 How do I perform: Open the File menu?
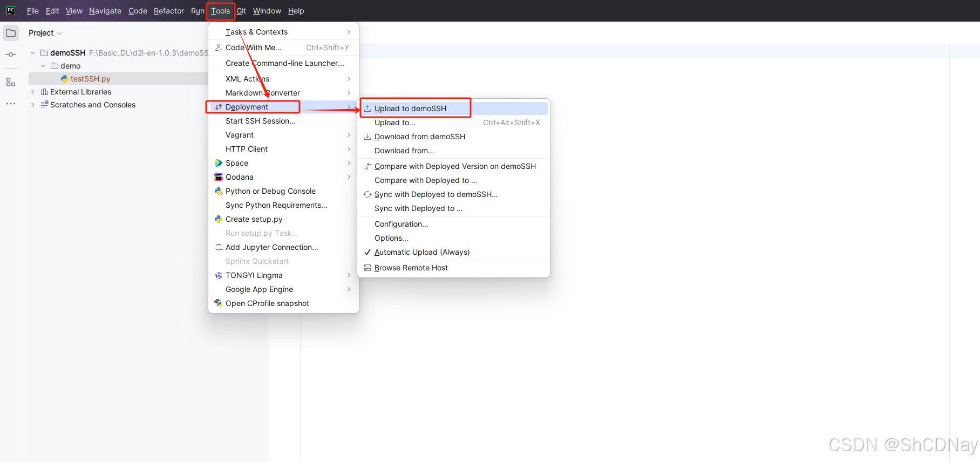[x=33, y=11]
